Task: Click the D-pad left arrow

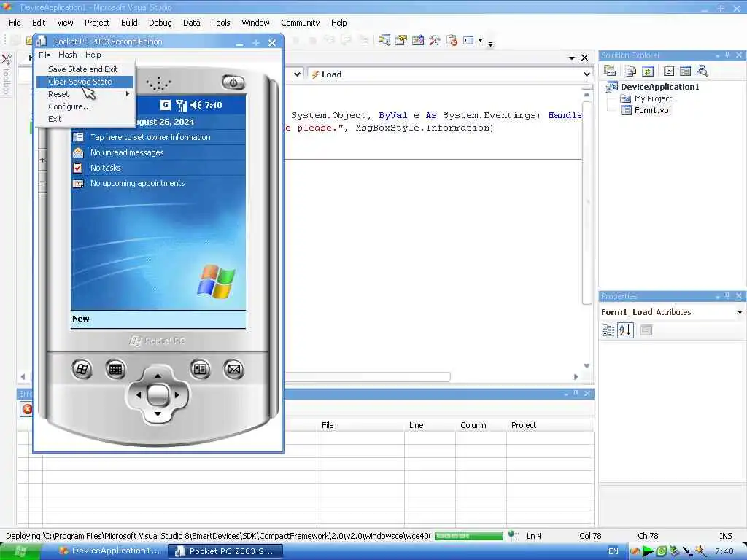Action: [139, 394]
